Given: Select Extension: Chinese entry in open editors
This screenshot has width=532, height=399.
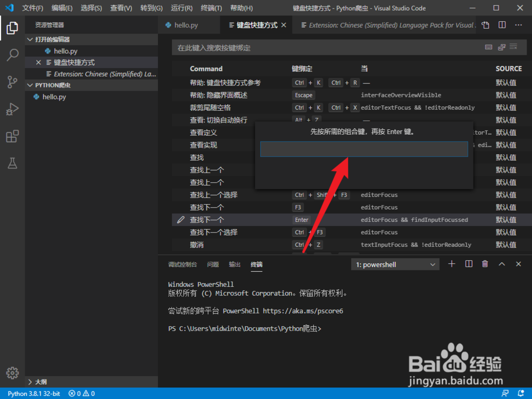Looking at the screenshot, I should (92, 74).
